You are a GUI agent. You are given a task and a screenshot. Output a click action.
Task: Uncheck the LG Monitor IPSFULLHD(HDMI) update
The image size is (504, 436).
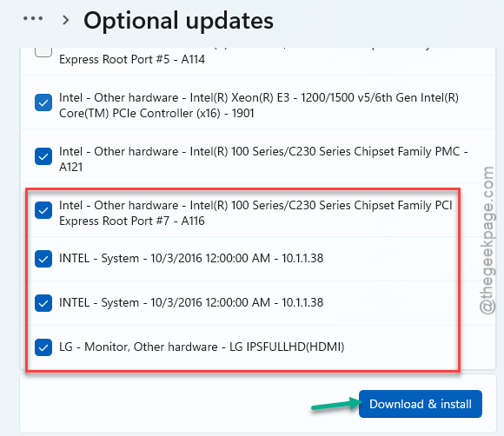(x=43, y=347)
